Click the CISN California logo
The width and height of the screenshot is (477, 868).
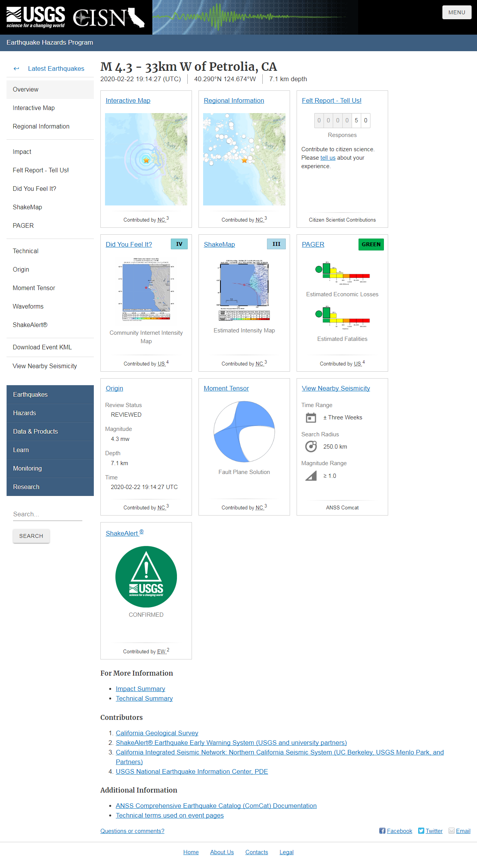[x=109, y=18]
